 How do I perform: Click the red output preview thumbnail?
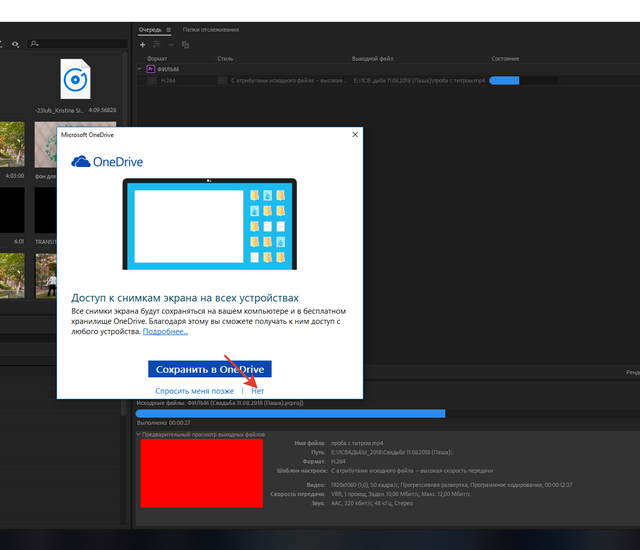pos(202,473)
